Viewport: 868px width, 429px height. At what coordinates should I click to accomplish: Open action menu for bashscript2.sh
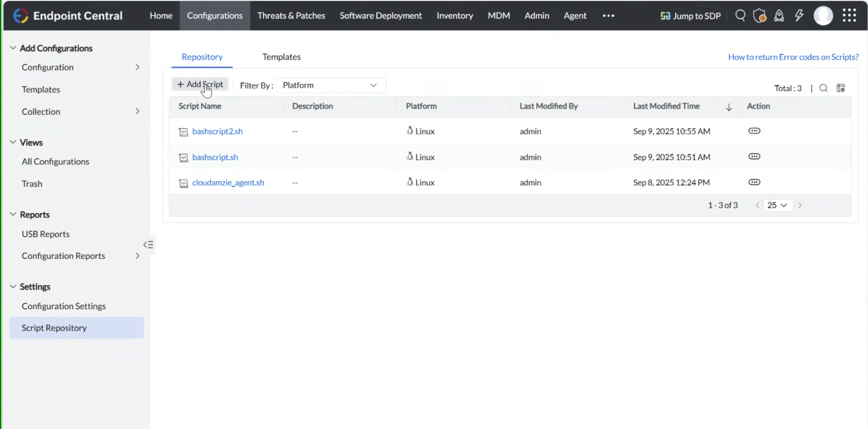pos(754,131)
